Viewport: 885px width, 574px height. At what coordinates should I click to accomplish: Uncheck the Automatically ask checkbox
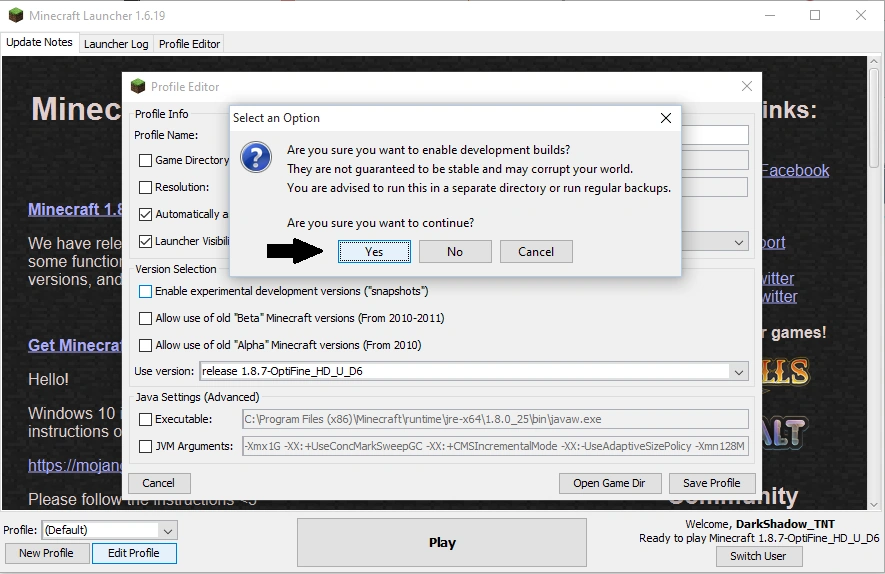click(x=145, y=214)
